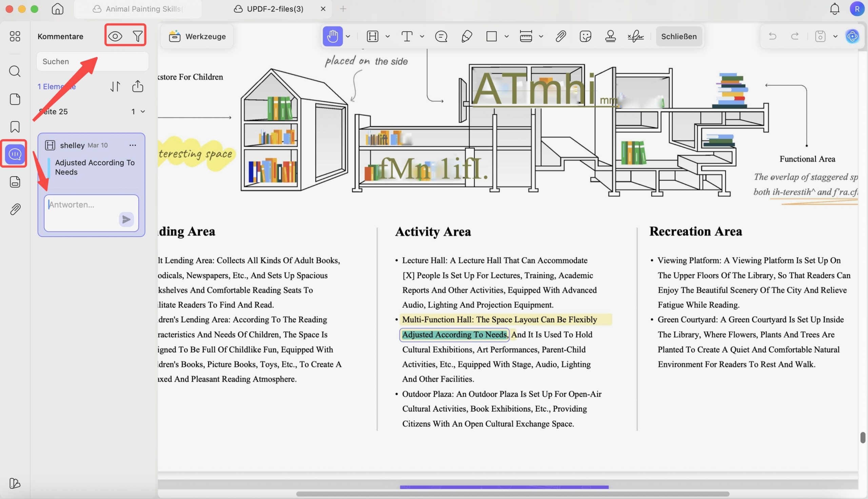The width and height of the screenshot is (868, 499).
Task: Select the pencil drawing tool
Action: tap(467, 36)
